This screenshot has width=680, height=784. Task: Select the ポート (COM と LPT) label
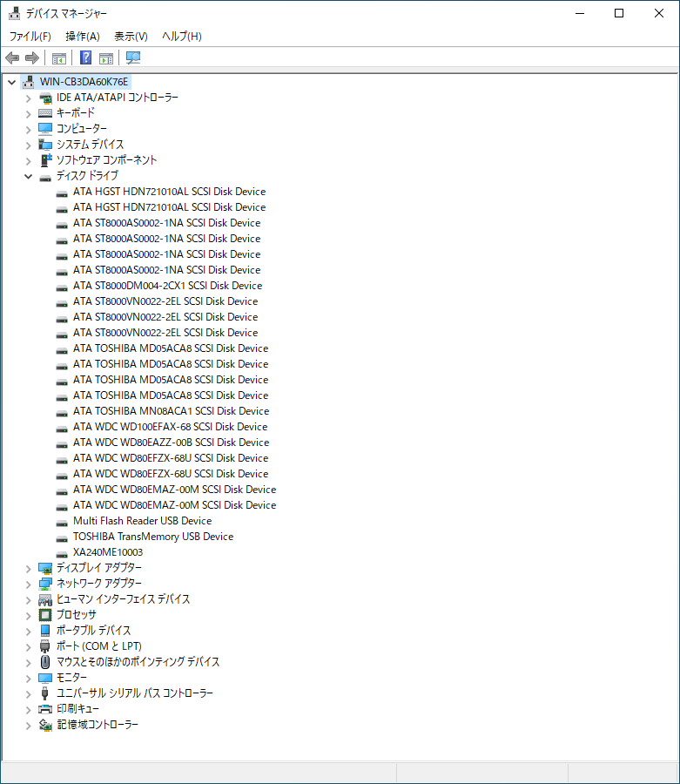pyautogui.click(x=99, y=646)
